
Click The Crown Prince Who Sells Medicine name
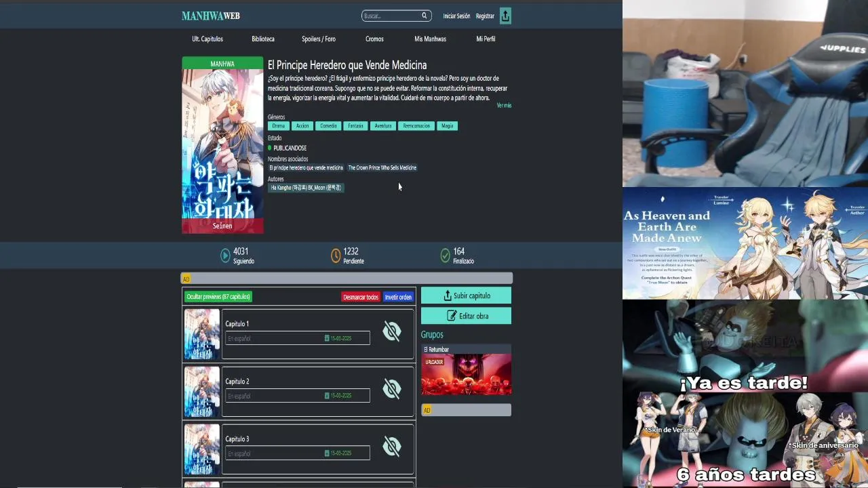[x=382, y=168]
